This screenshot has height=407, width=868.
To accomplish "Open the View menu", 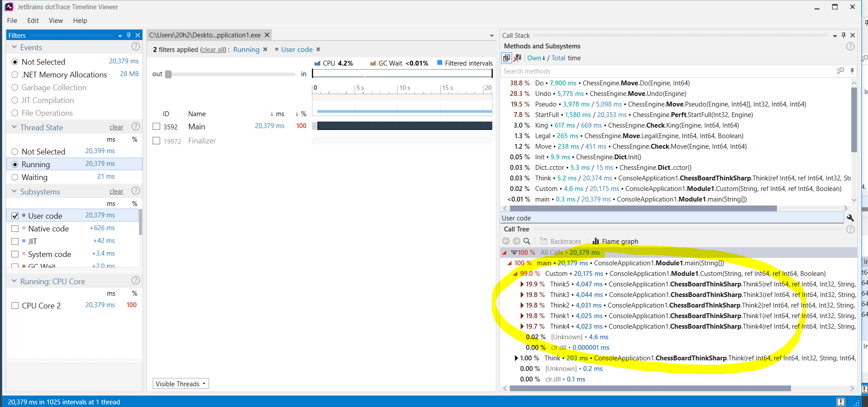I will [56, 21].
